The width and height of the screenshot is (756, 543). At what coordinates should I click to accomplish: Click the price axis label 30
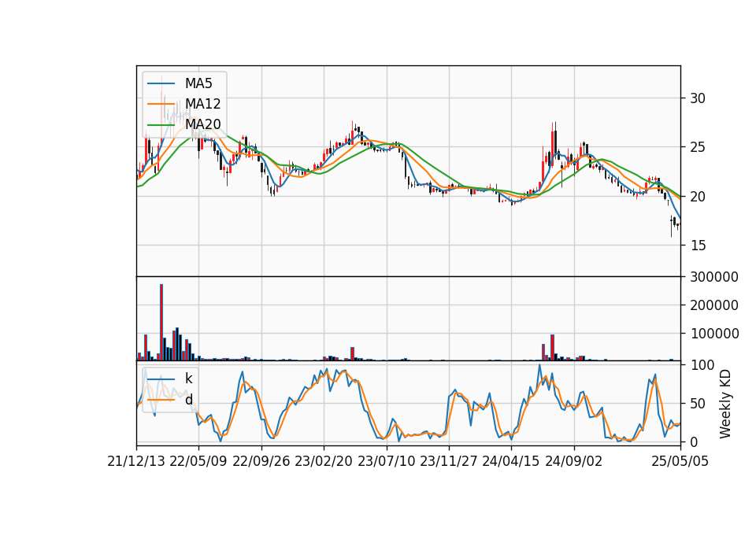[698, 98]
